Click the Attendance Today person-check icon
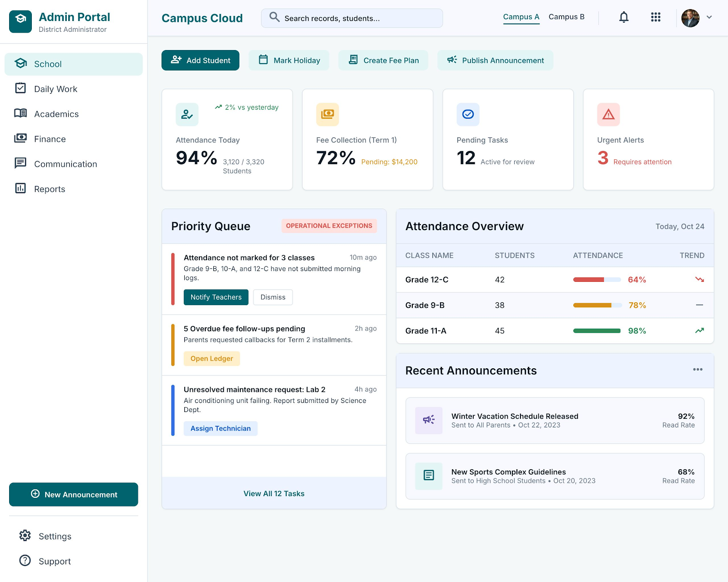 (x=187, y=115)
